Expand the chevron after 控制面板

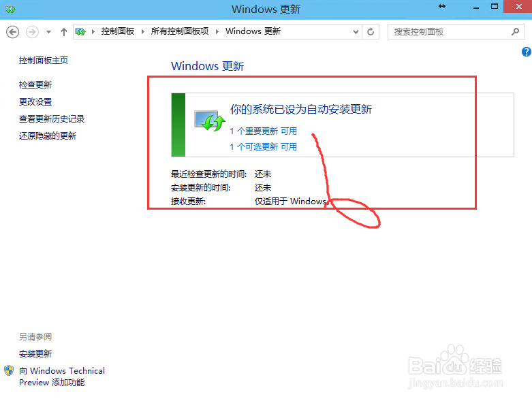(x=143, y=32)
